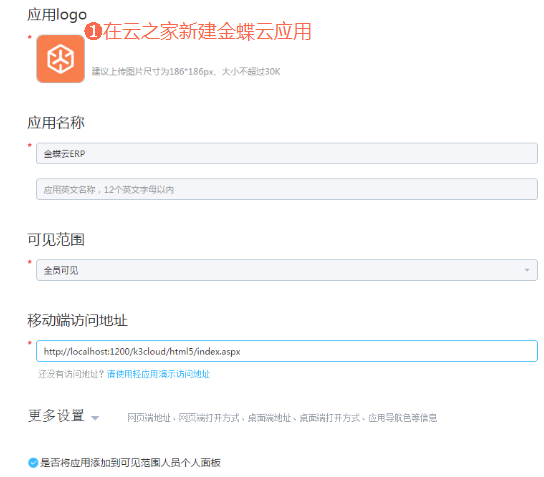544x477 pixels.
Task: Click the 网页端地址 settings description text
Action: (282, 418)
